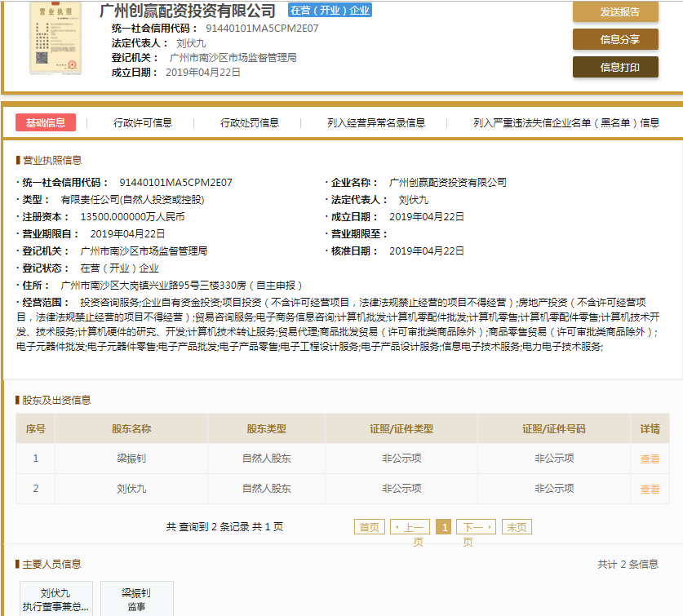Click the 下一页 pagination button

coord(475,527)
